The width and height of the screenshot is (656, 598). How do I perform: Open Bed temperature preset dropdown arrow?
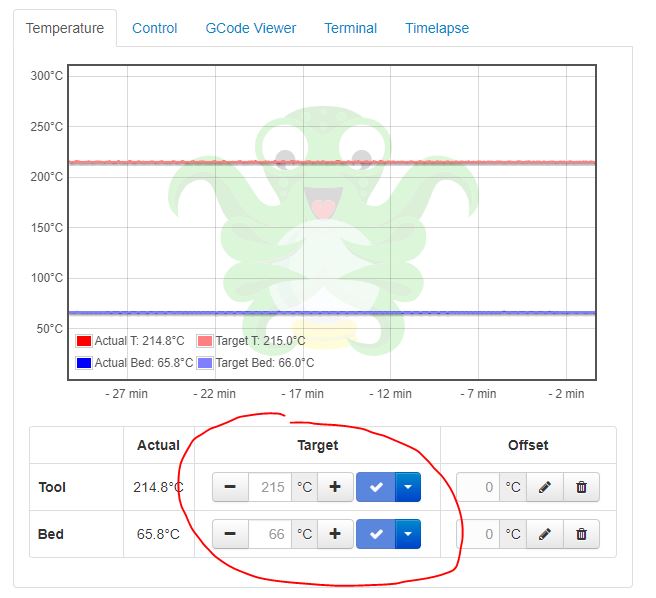(408, 534)
